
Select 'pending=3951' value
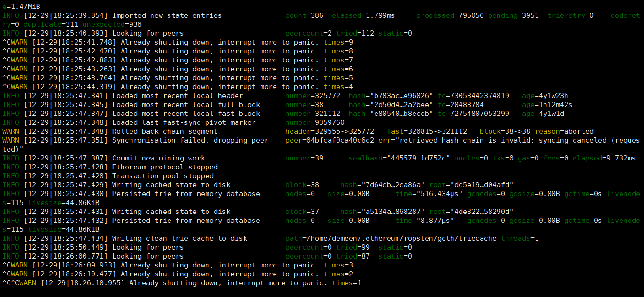click(x=514, y=15)
